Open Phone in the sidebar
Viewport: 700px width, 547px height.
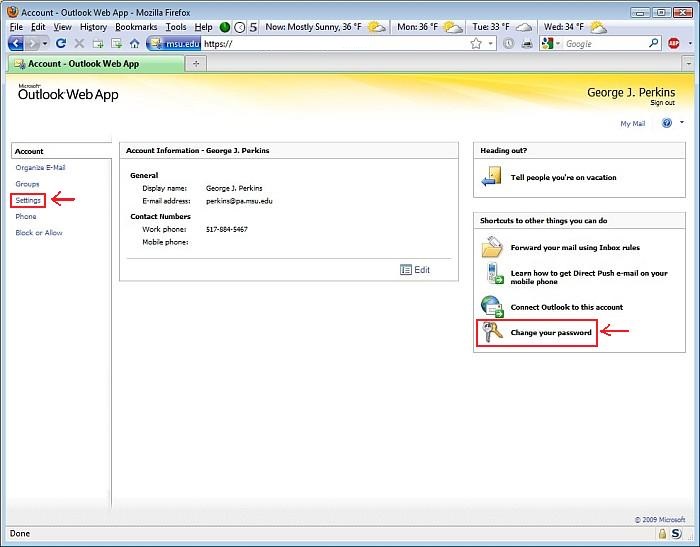click(x=26, y=216)
